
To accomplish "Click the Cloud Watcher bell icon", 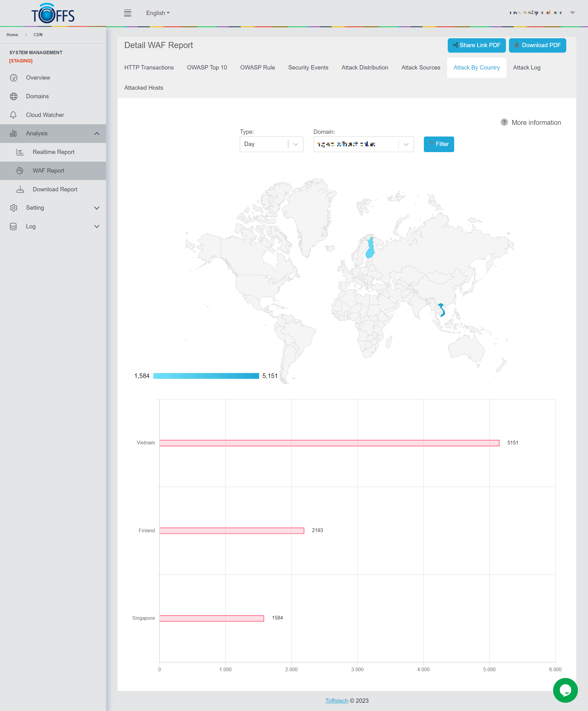I will (13, 115).
